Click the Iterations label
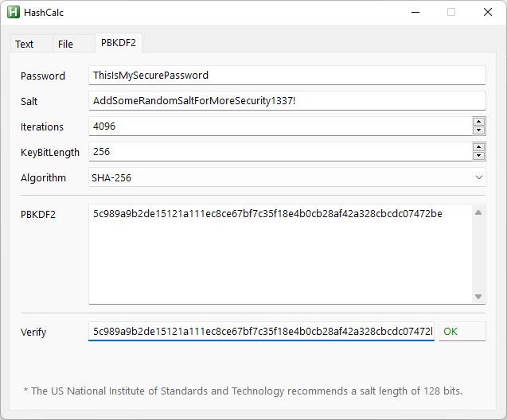Image resolution: width=507 pixels, height=420 pixels. 42,127
